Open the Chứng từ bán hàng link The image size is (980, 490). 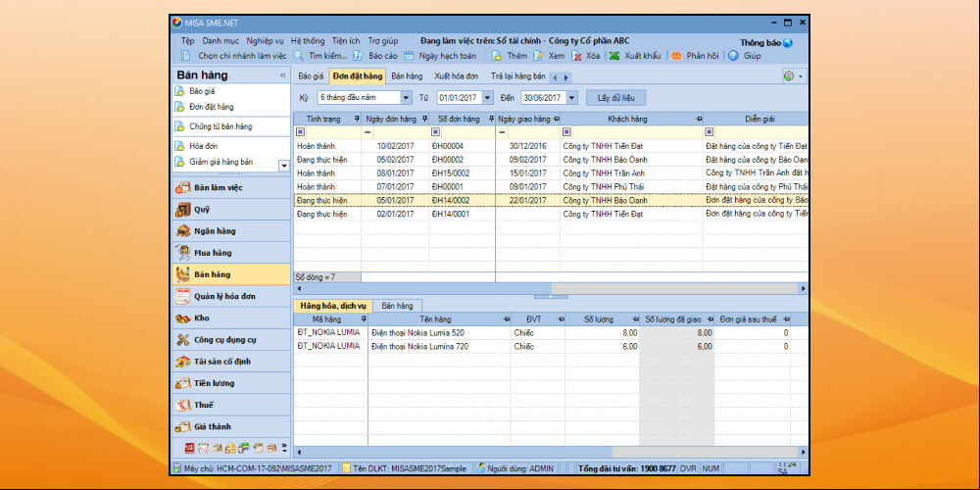tap(220, 126)
